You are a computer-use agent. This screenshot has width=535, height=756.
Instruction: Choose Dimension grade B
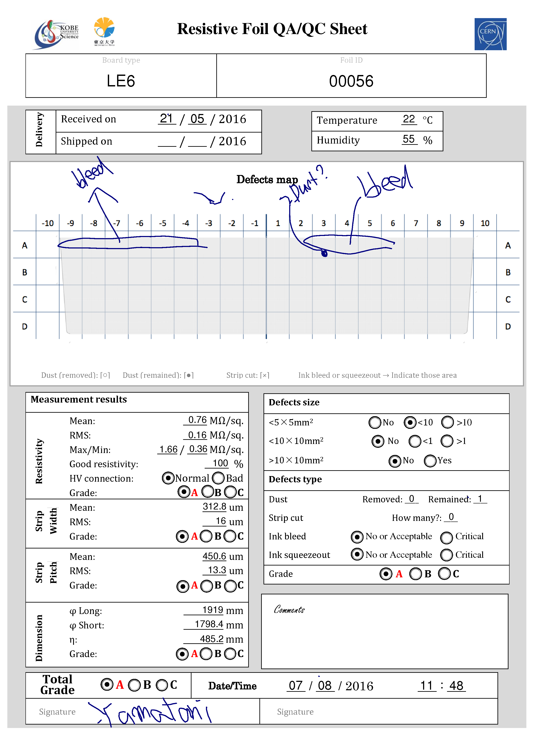pyautogui.click(x=206, y=654)
